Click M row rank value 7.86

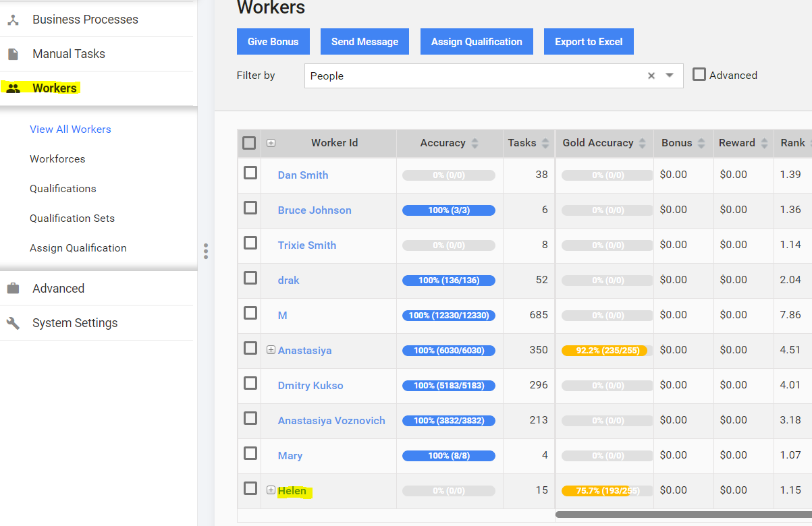pos(790,315)
